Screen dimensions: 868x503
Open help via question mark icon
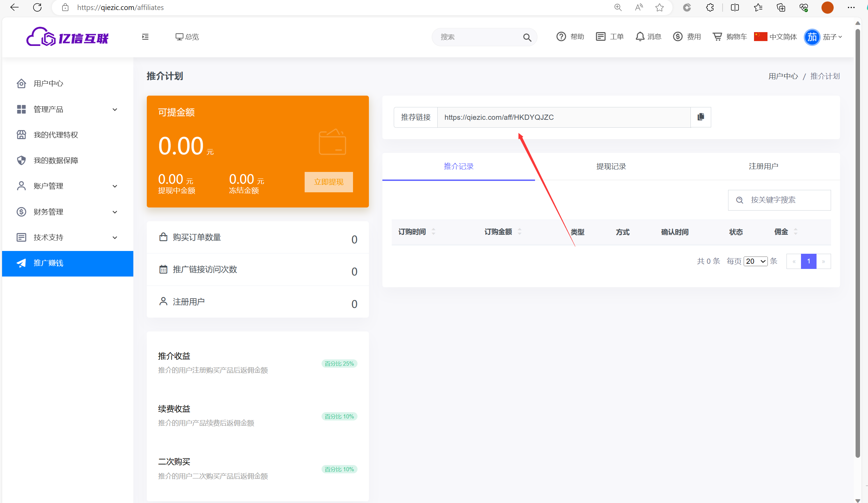click(561, 37)
